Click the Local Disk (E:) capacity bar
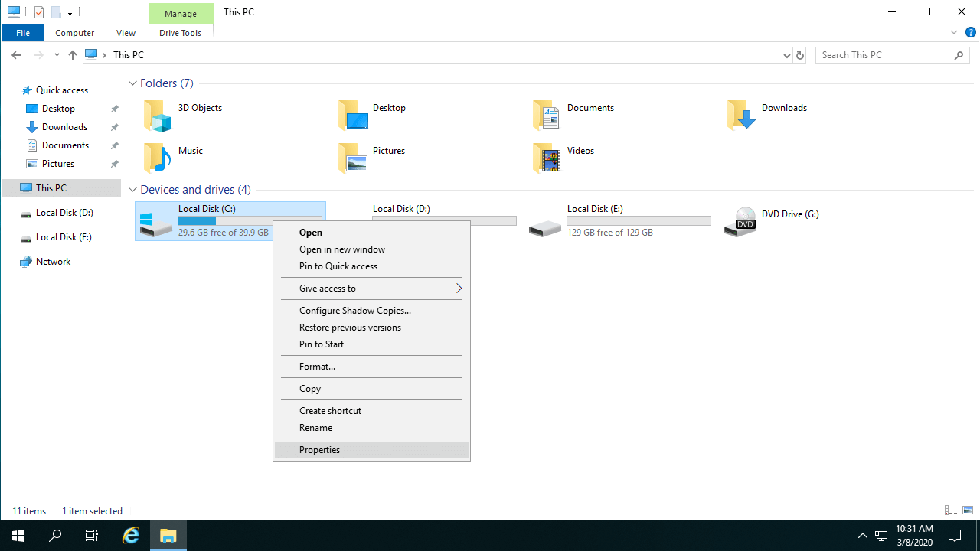 pos(639,220)
